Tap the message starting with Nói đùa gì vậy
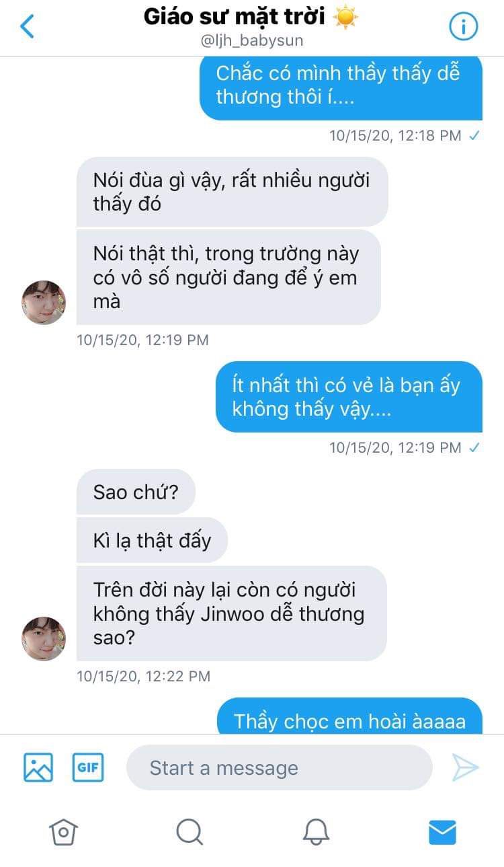Viewport: 504px width, 867px height. (232, 192)
